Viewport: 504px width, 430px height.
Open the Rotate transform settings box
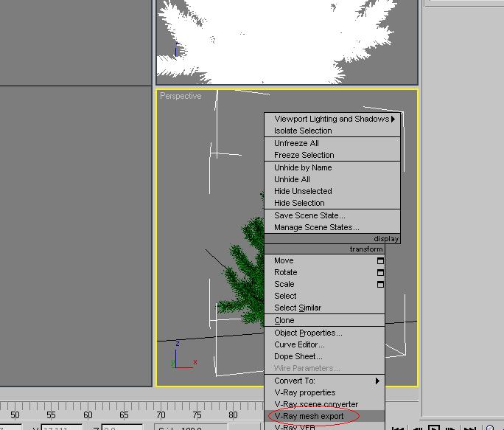[380, 272]
